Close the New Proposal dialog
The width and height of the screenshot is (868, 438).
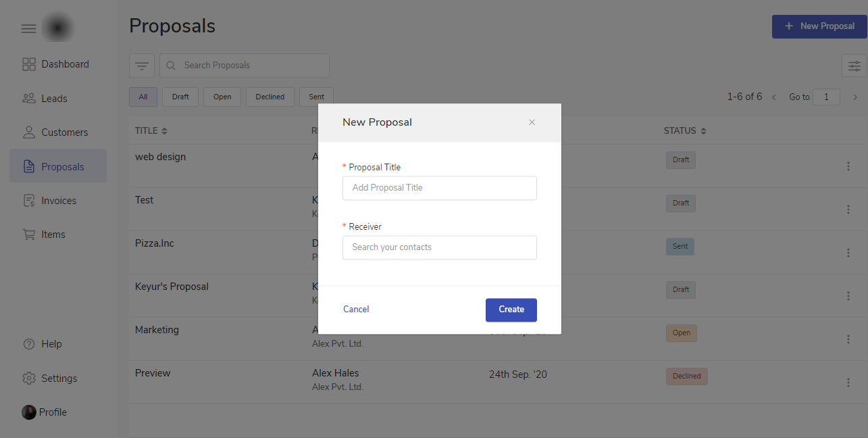[x=532, y=122]
